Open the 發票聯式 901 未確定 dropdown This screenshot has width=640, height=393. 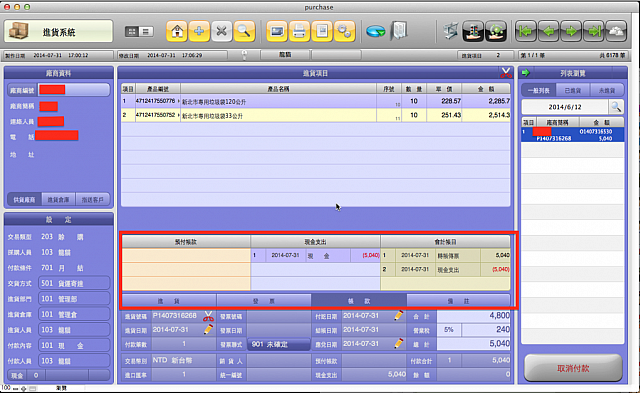pos(279,344)
